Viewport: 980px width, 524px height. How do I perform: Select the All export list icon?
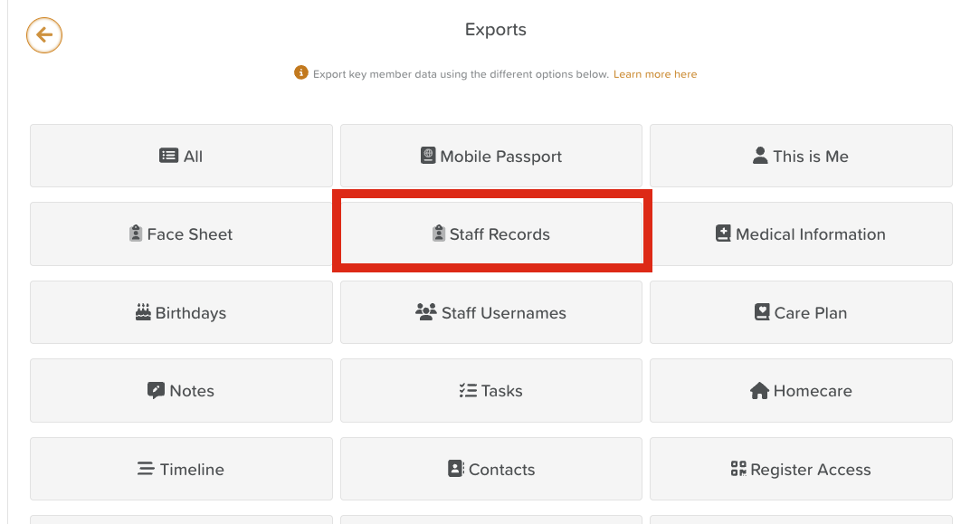(x=168, y=156)
